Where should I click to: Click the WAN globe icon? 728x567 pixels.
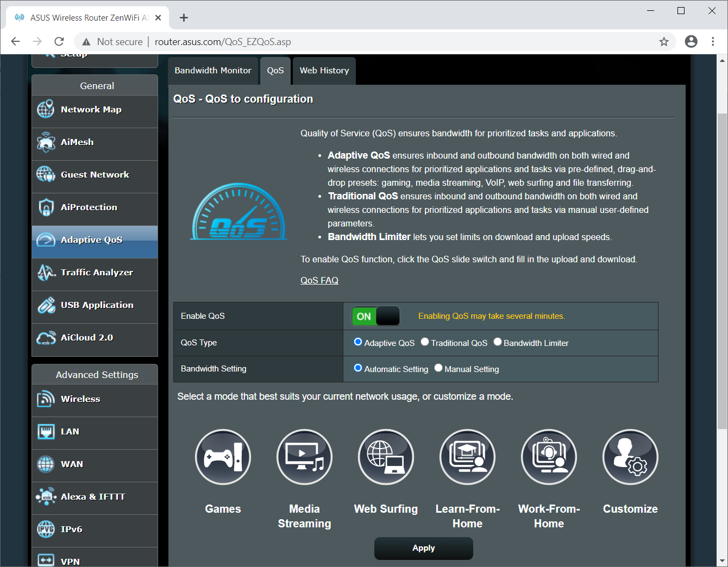(46, 464)
